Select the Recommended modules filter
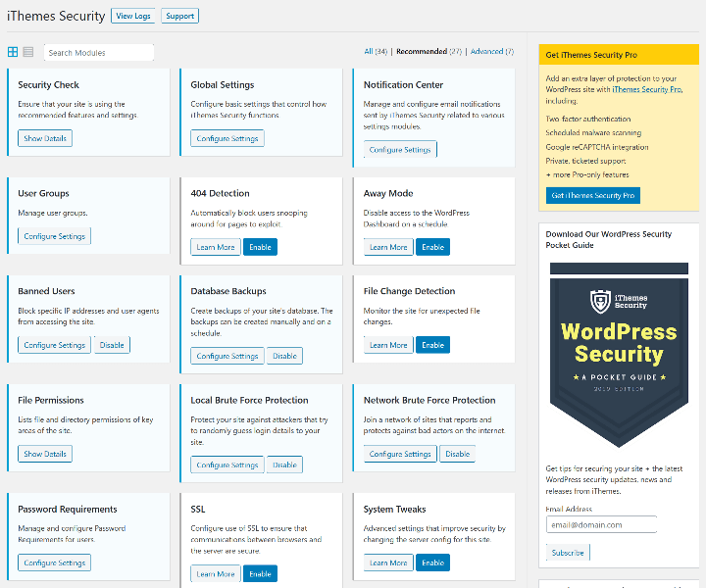The height and width of the screenshot is (588, 706). pyautogui.click(x=429, y=51)
